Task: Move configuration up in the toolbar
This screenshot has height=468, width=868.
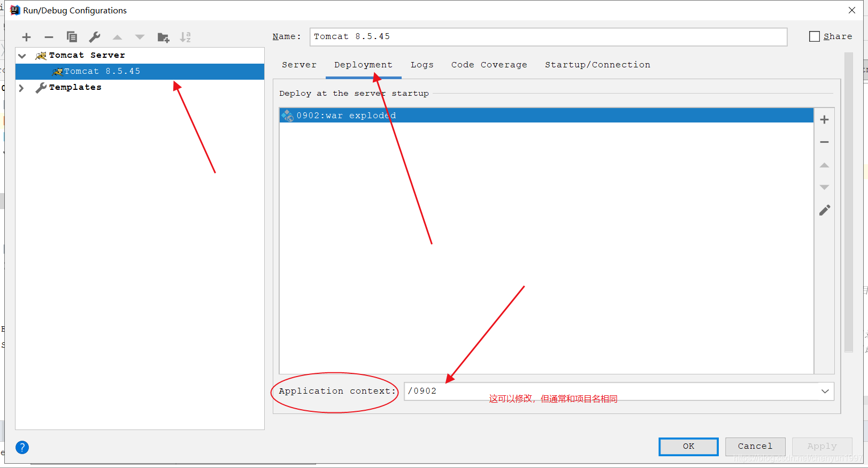Action: click(117, 37)
